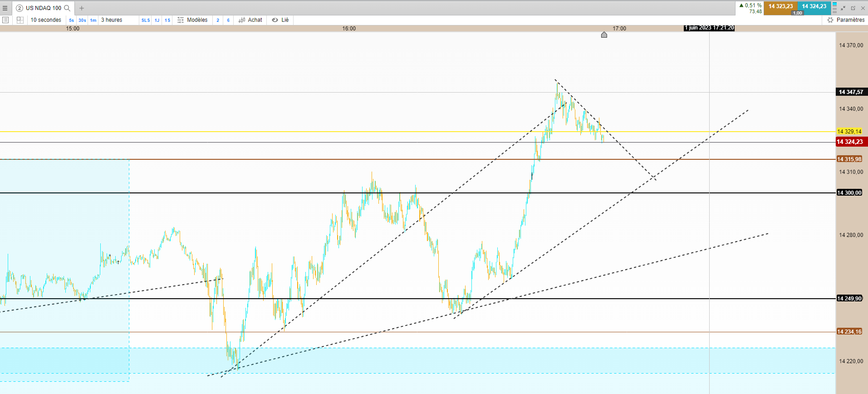Click the sliders icon next to Modèles

click(181, 20)
